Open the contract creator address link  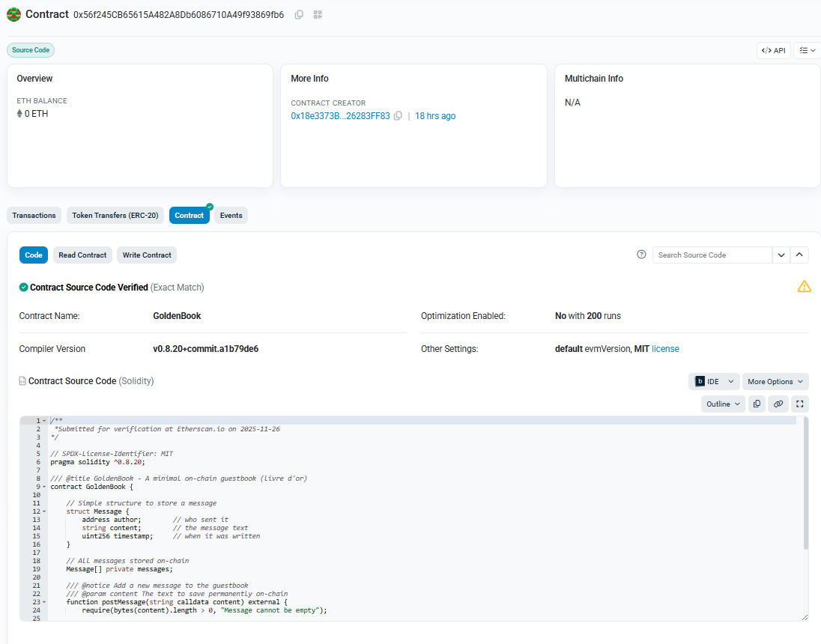340,116
